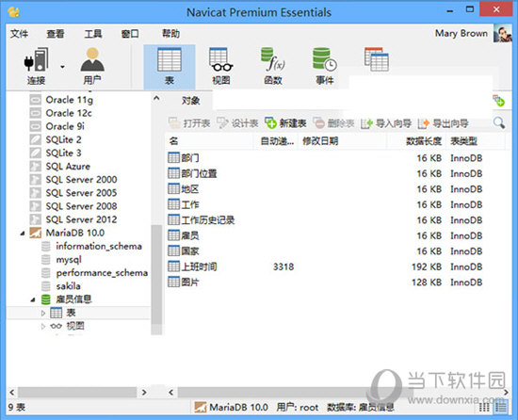Select the Table (表) toolbar button
Viewport: 518px width, 420px height.
170,67
